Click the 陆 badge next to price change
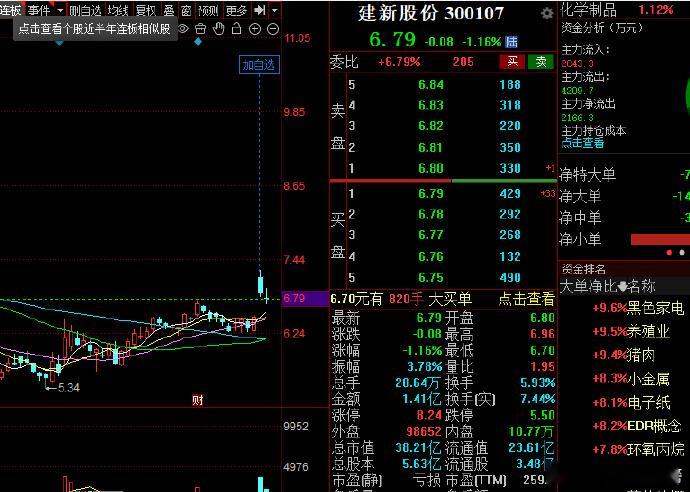Screen dimensions: 690x492 click(511, 42)
